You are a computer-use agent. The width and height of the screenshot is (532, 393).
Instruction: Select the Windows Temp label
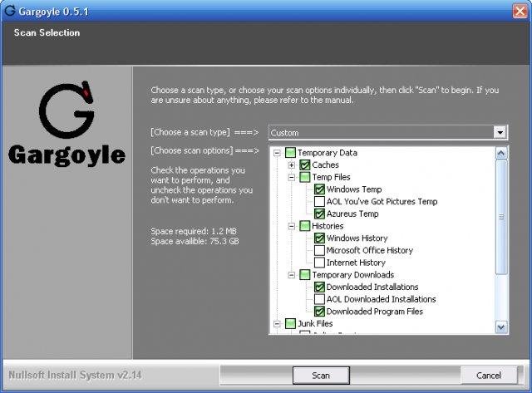pos(354,189)
